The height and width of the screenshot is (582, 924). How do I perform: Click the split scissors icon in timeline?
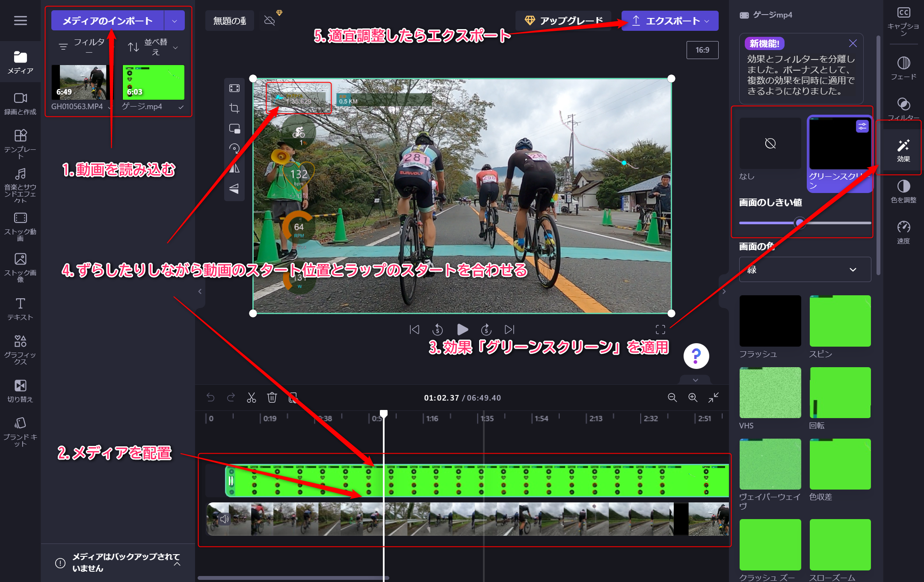click(x=251, y=398)
